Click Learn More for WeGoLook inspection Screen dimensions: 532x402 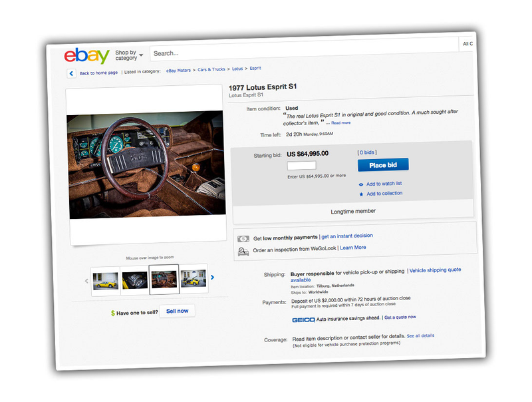tap(353, 248)
